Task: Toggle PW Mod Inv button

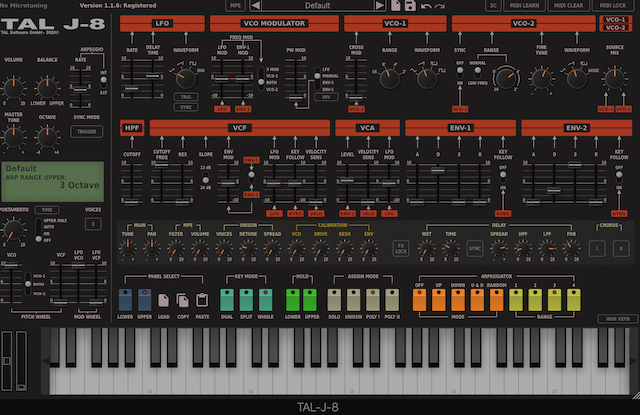Action: coord(326,97)
